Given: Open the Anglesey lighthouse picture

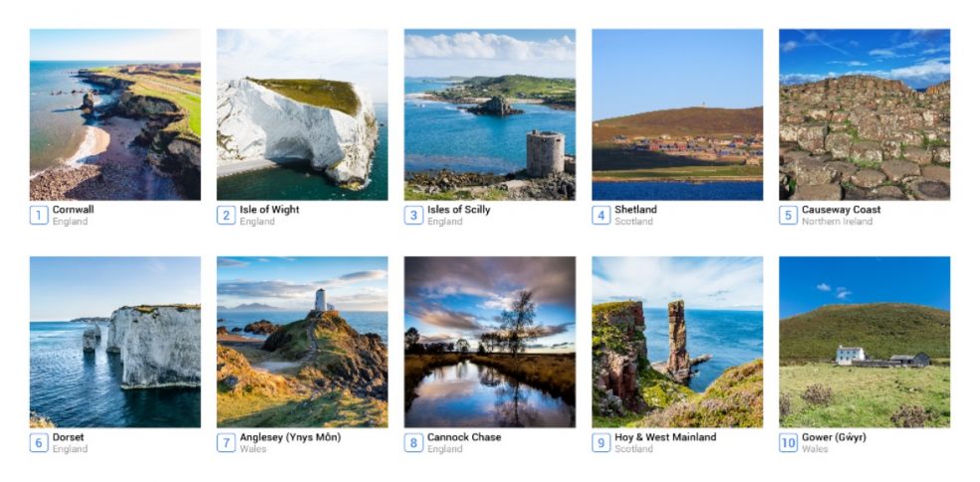Looking at the screenshot, I should (x=302, y=342).
